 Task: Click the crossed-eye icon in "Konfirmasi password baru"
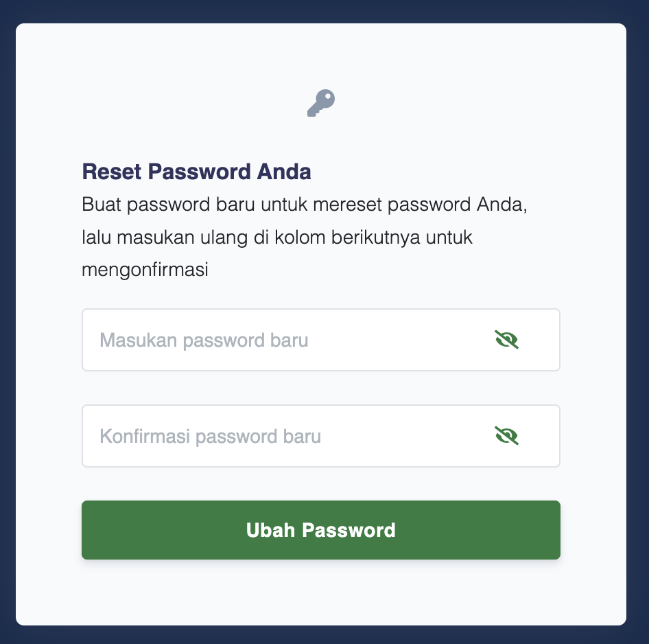coord(506,435)
